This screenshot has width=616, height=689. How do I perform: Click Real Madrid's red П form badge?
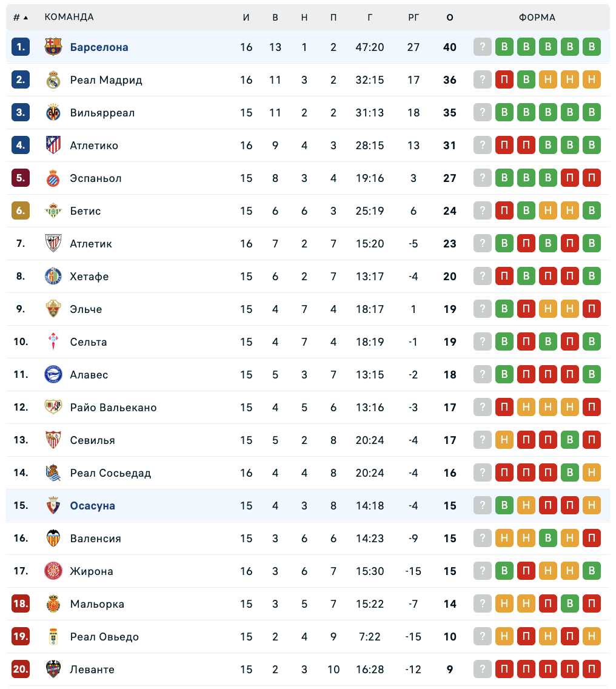click(x=504, y=80)
